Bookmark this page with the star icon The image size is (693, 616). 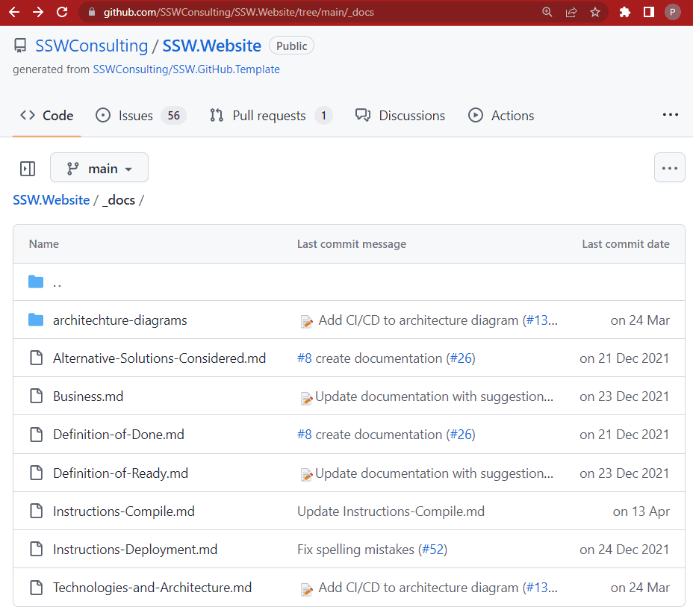point(595,12)
